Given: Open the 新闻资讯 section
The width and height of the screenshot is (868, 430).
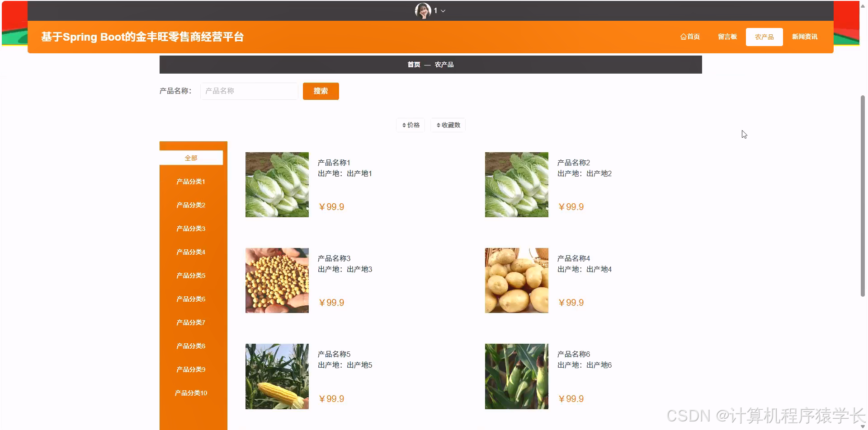Looking at the screenshot, I should pyautogui.click(x=805, y=37).
